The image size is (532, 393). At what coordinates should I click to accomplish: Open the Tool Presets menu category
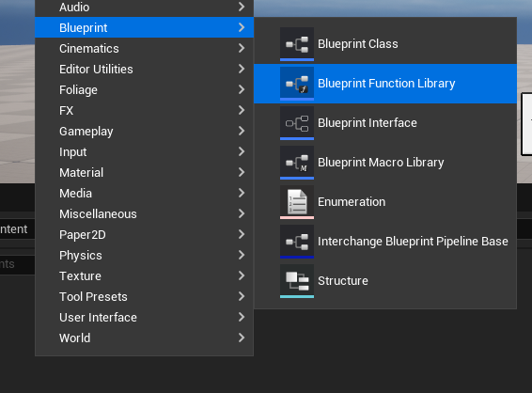click(x=144, y=296)
